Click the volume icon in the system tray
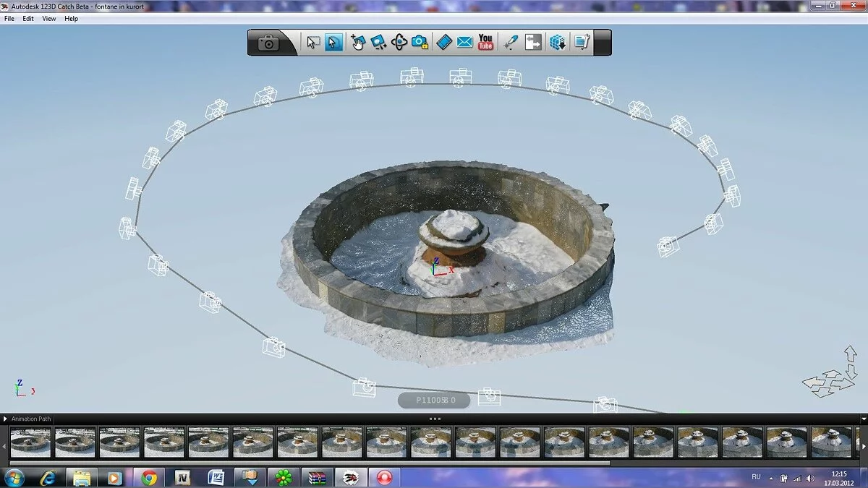The width and height of the screenshot is (868, 488). click(811, 477)
